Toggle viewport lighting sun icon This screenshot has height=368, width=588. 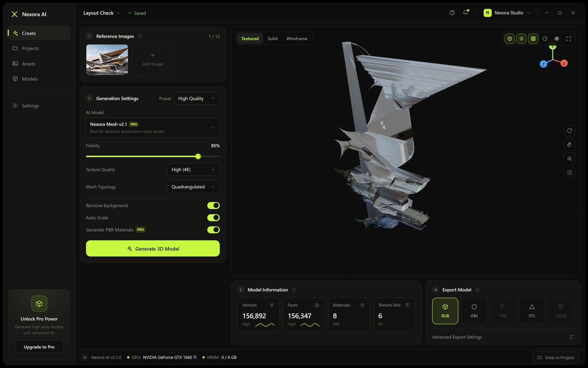[x=521, y=39]
